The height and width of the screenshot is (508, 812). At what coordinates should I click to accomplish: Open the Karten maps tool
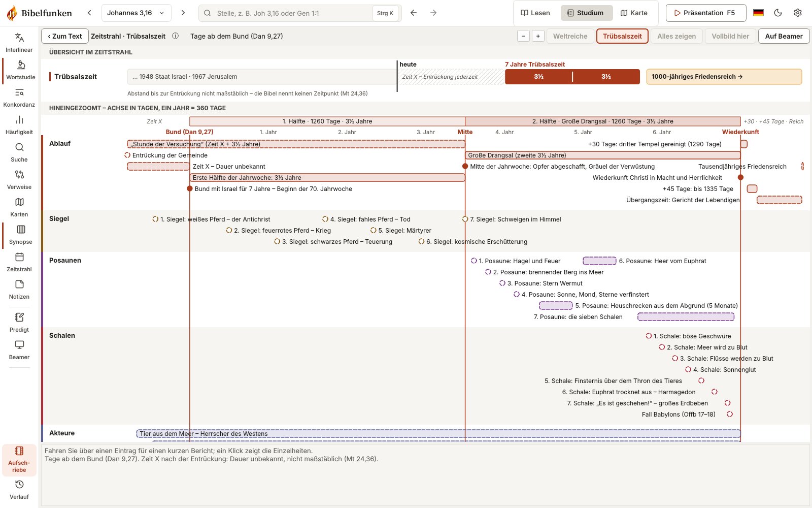(19, 207)
